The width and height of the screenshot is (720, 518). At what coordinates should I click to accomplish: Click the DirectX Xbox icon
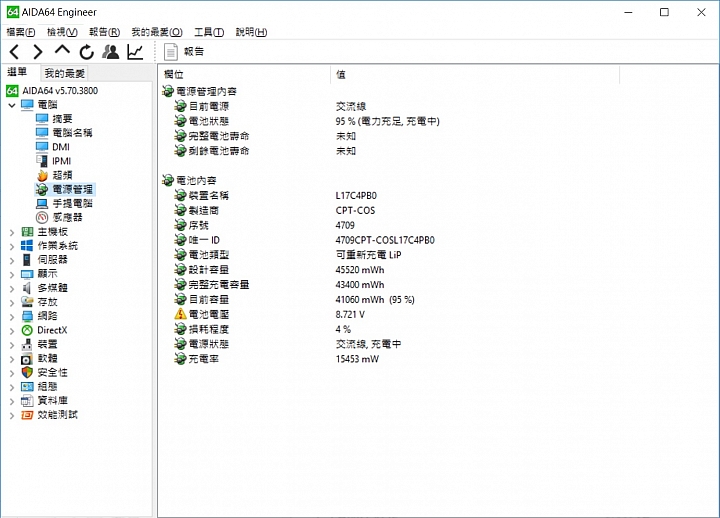click(27, 330)
